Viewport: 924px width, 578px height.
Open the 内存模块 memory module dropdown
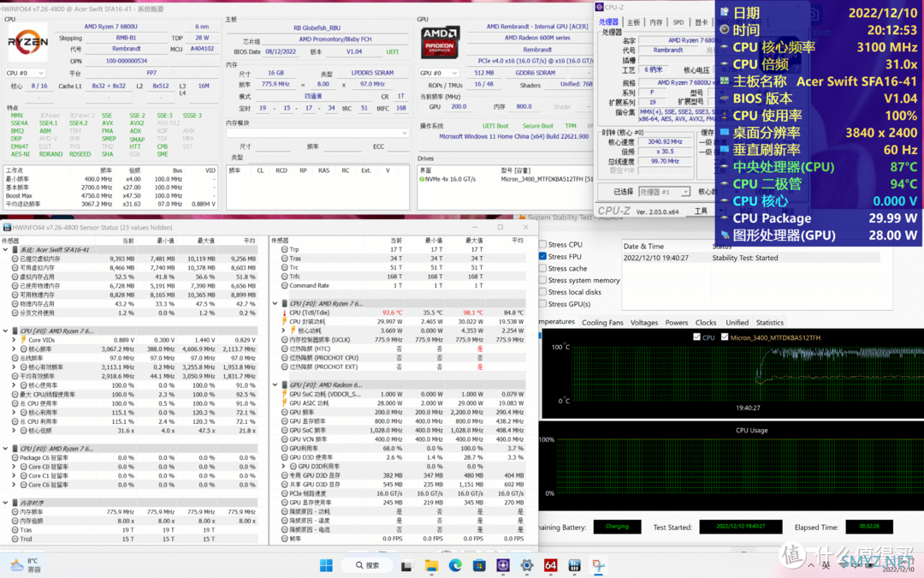coord(317,134)
